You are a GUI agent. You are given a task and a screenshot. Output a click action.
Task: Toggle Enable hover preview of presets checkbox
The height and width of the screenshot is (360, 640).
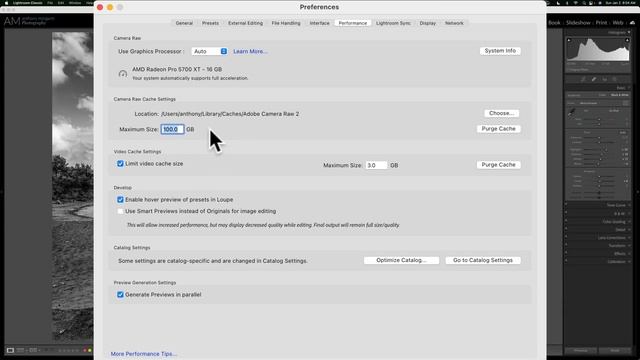click(120, 200)
